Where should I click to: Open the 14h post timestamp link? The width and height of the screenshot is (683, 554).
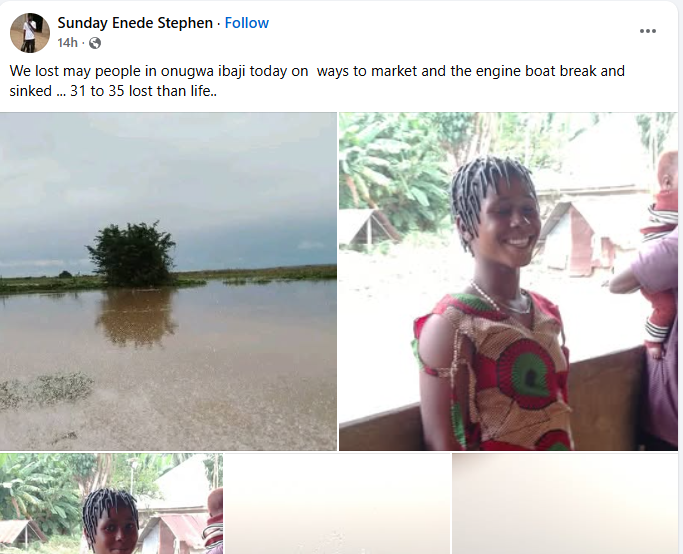click(x=67, y=43)
